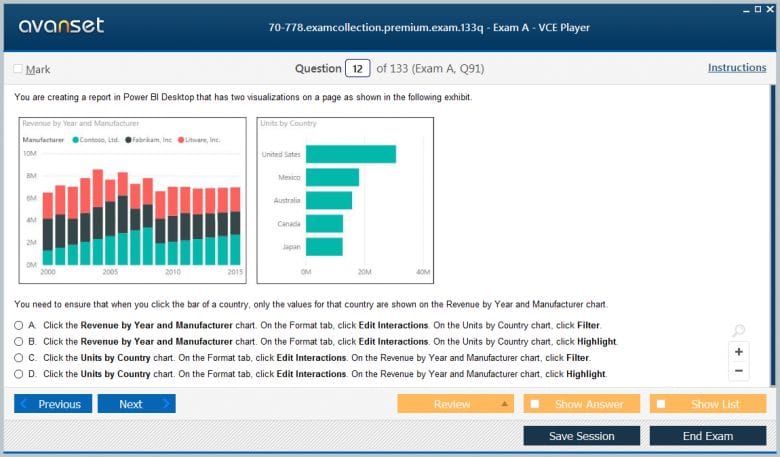Click the vertical scrollbar of the question
Viewport: 780px width, 457px height.
coord(773,235)
